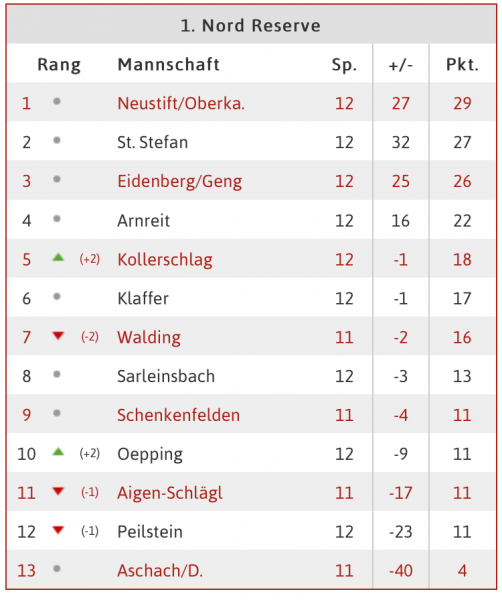Click the 1. Nord Reserve title
Screen dimensions: 502x600
pos(251,26)
